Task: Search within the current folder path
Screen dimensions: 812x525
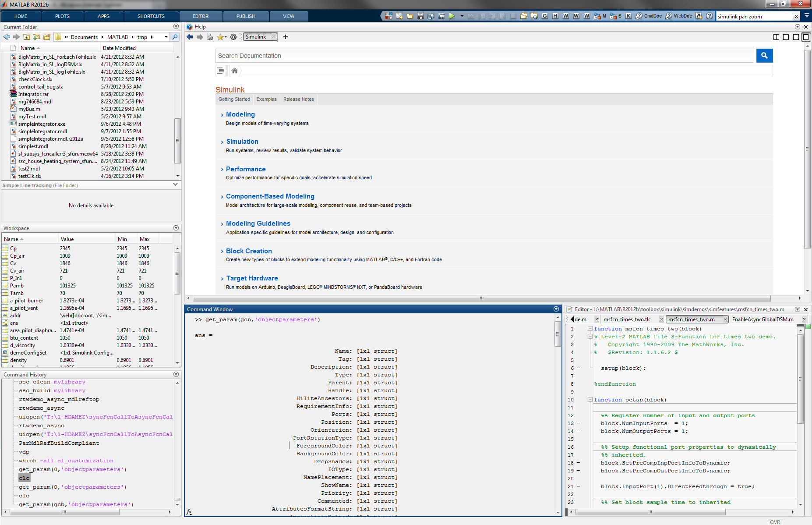Action: (175, 37)
